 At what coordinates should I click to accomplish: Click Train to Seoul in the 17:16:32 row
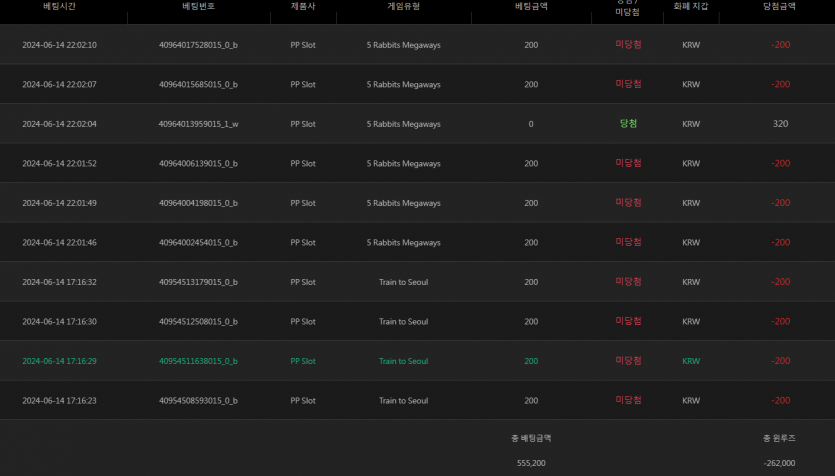point(403,282)
